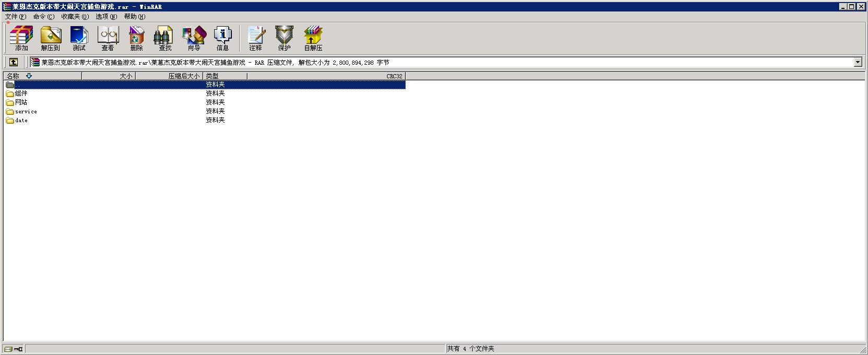
Task: Go up one folder level button
Action: 14,62
